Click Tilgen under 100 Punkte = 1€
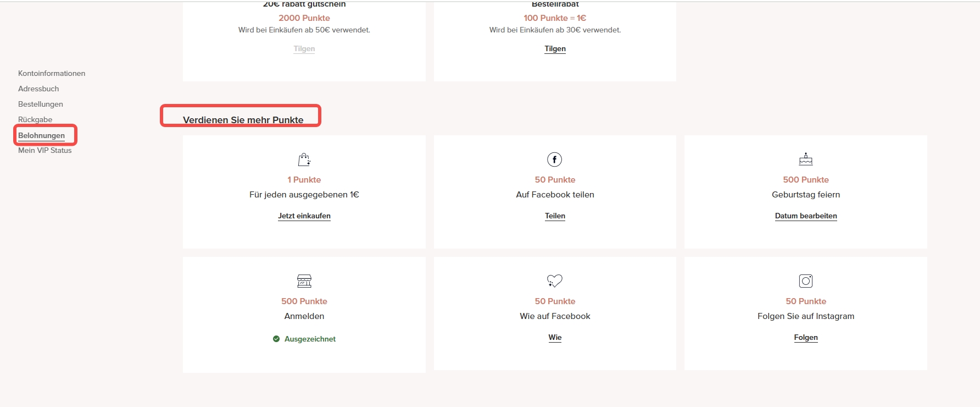 pyautogui.click(x=555, y=48)
